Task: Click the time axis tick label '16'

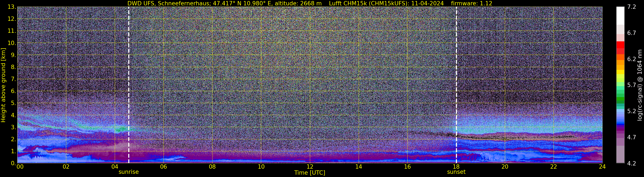Action: click(407, 166)
